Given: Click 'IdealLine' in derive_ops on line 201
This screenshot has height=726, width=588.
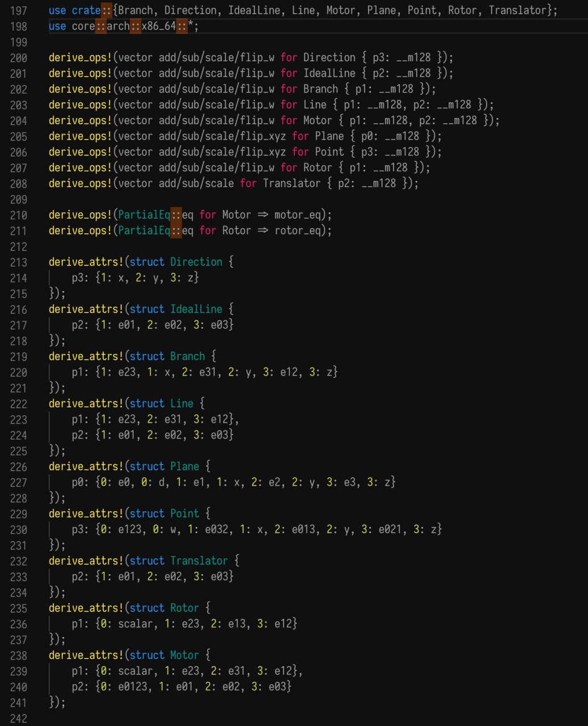Looking at the screenshot, I should [329, 73].
